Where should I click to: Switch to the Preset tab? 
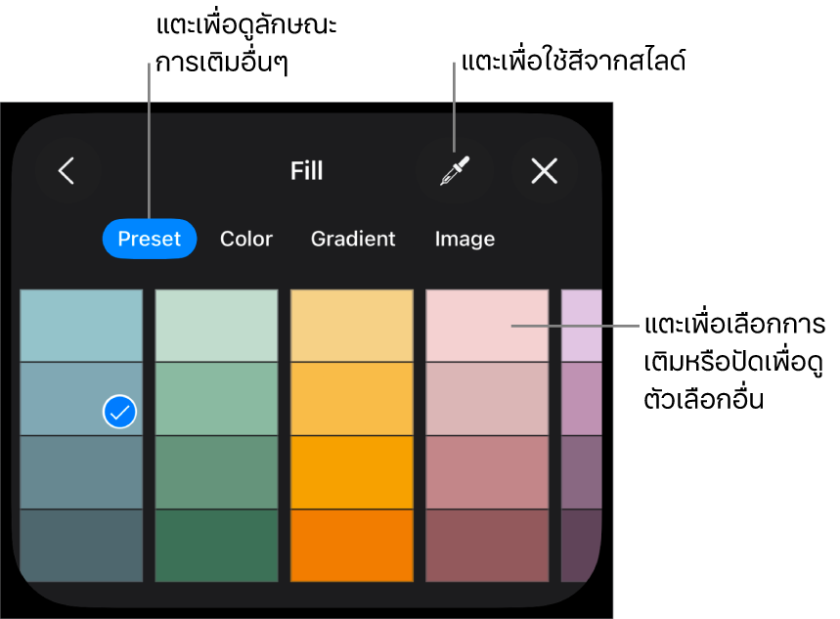[x=150, y=239]
